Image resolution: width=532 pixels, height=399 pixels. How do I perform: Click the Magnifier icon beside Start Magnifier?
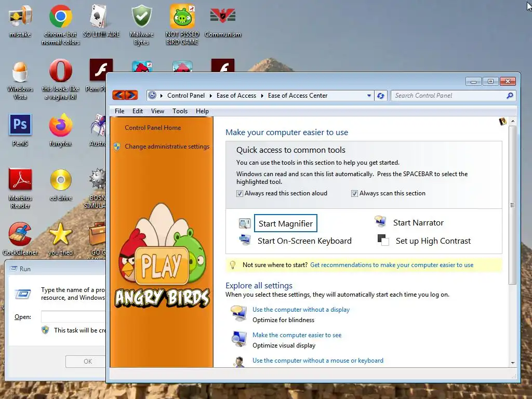[245, 223]
